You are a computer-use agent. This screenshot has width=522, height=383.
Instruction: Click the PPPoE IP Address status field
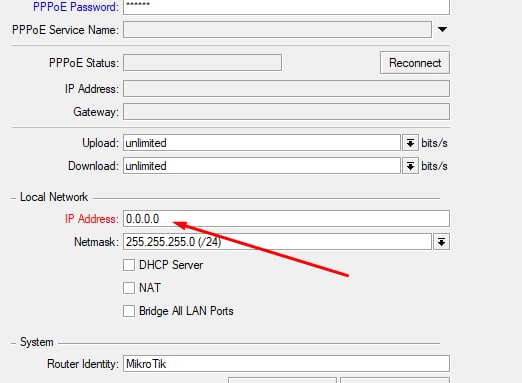(x=286, y=89)
